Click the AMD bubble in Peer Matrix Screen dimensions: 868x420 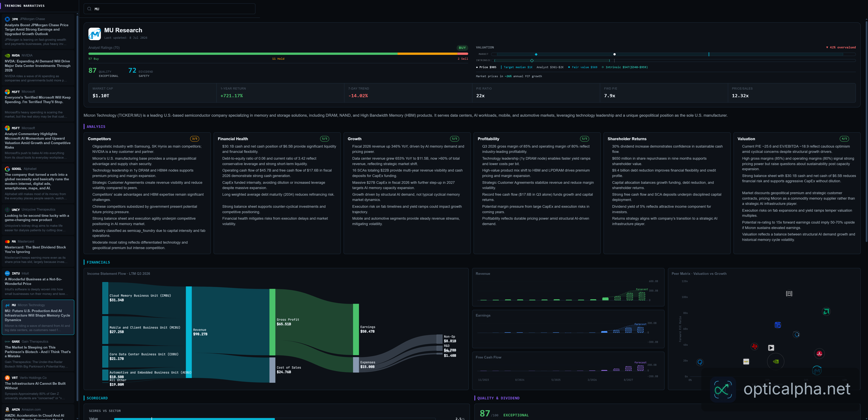pos(826,311)
